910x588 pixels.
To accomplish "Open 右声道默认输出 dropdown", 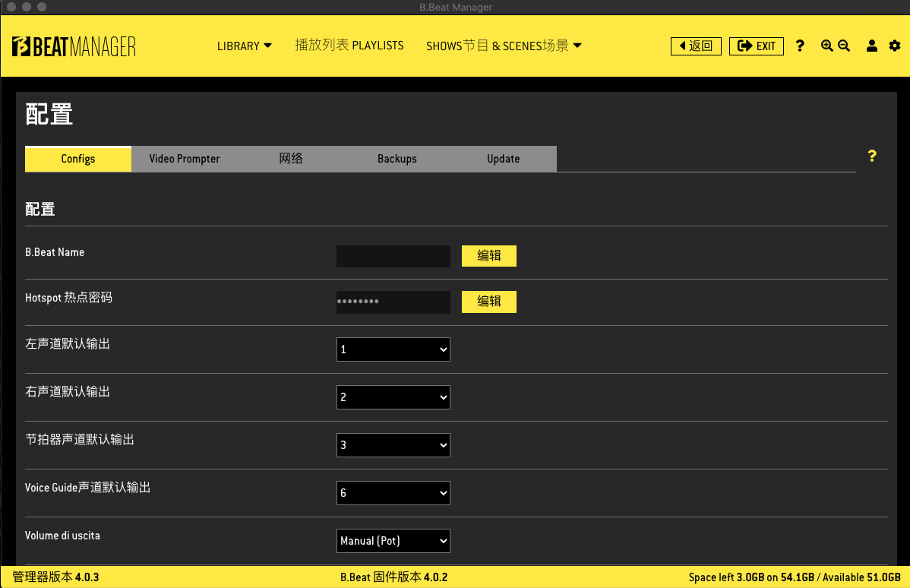I will click(393, 397).
